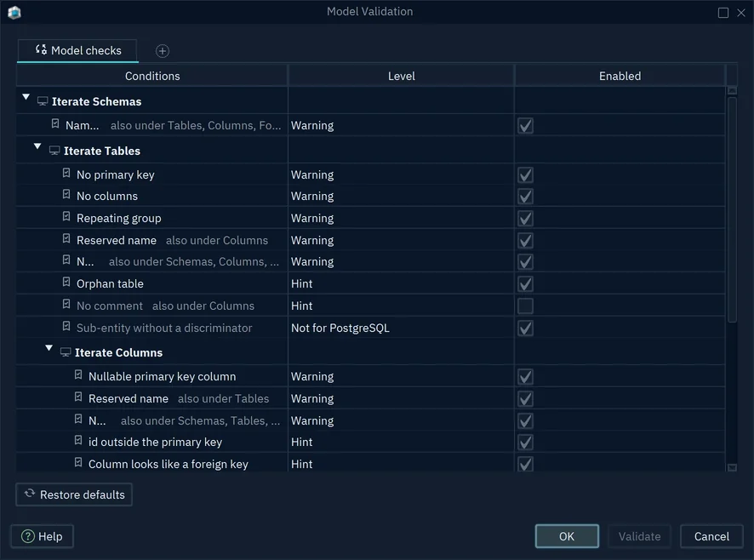The image size is (754, 560).
Task: Change Level of id outside the primary key
Action: (401, 443)
